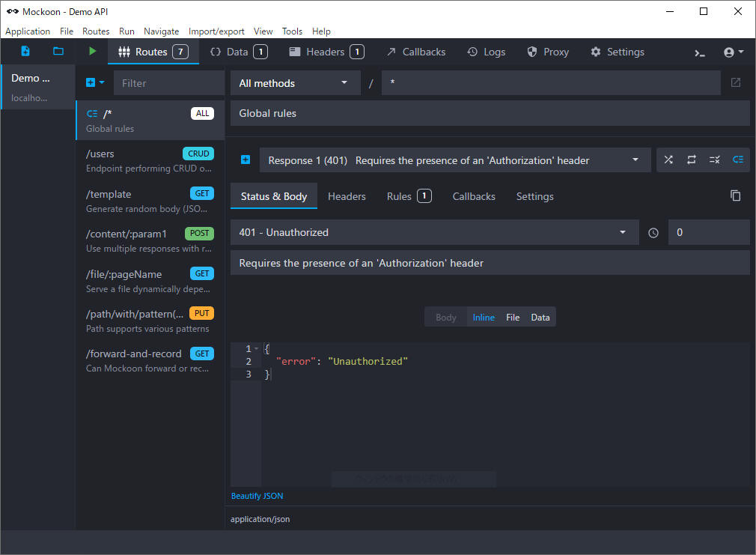Open the Response 1 (401) selector dropdown

tap(454, 160)
